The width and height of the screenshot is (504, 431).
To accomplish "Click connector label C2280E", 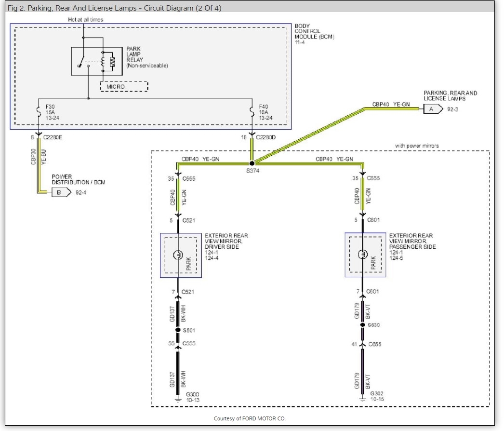I will 53,137.
